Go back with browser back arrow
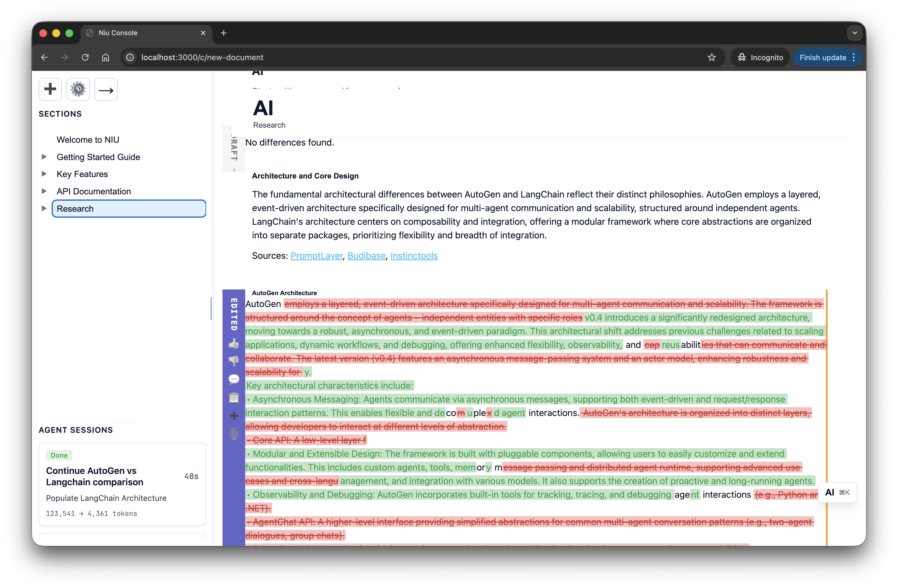The height and width of the screenshot is (588, 898). [45, 57]
